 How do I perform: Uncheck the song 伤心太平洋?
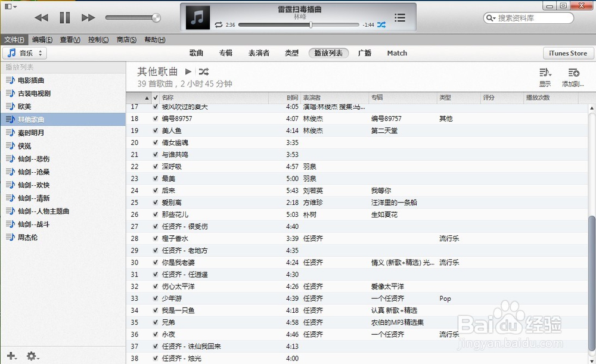point(155,286)
